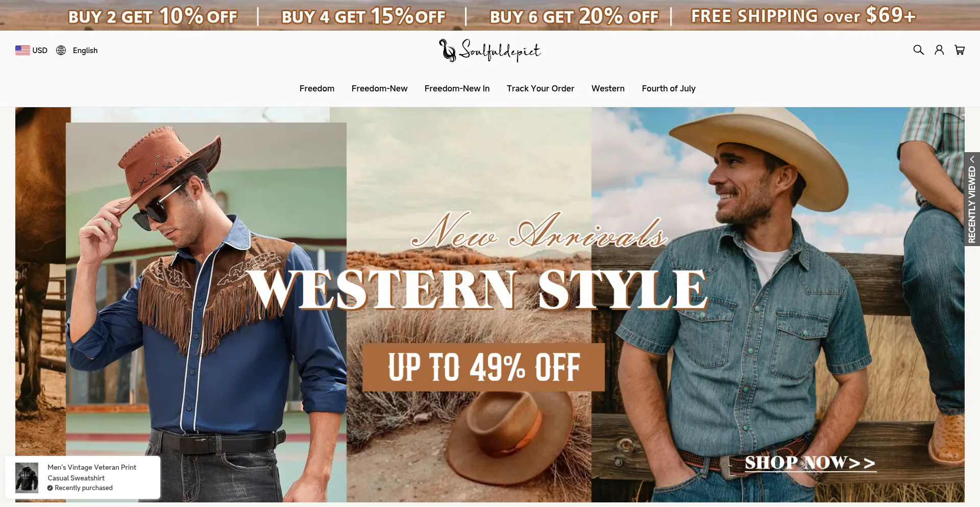Open the user account icon
This screenshot has width=980, height=507.
click(939, 50)
